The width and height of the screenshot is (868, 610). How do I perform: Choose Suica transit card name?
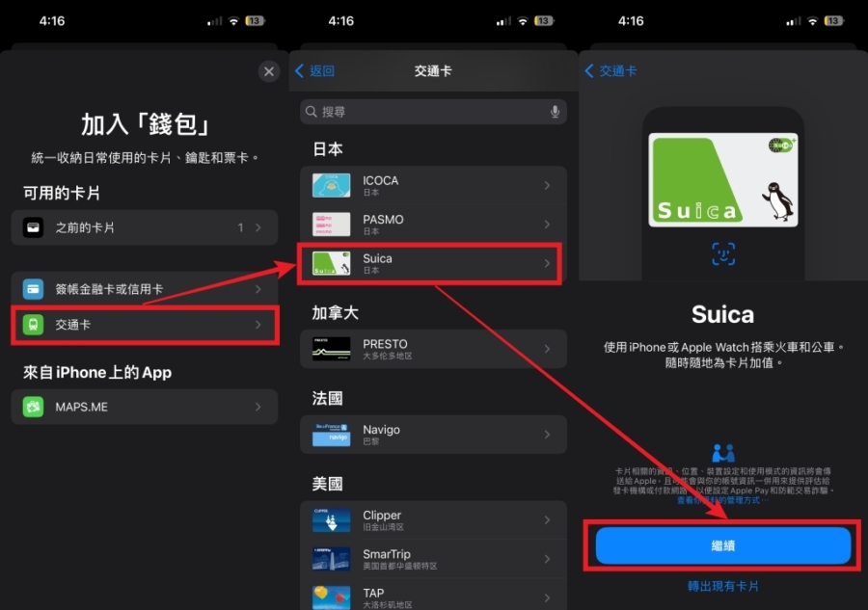click(377, 258)
